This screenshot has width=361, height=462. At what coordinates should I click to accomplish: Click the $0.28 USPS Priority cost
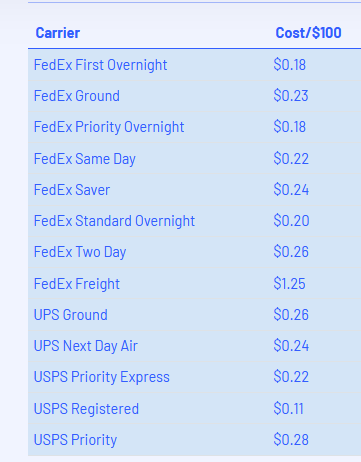pos(291,440)
